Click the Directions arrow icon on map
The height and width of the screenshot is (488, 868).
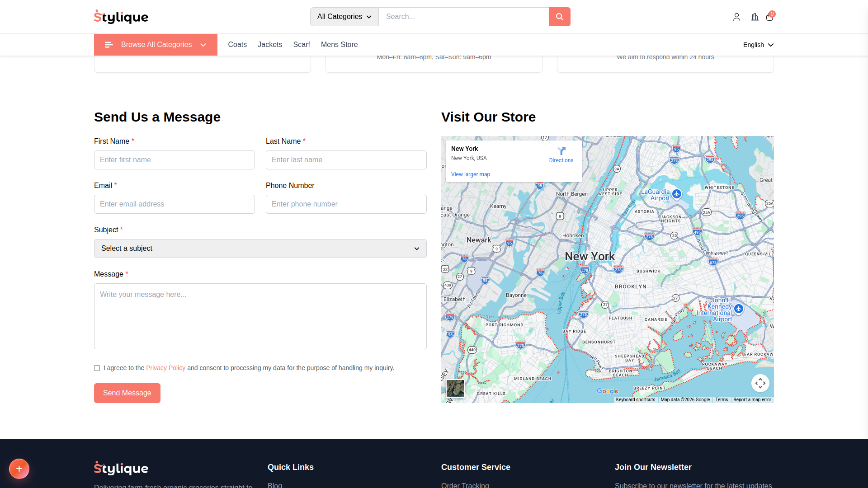click(561, 151)
